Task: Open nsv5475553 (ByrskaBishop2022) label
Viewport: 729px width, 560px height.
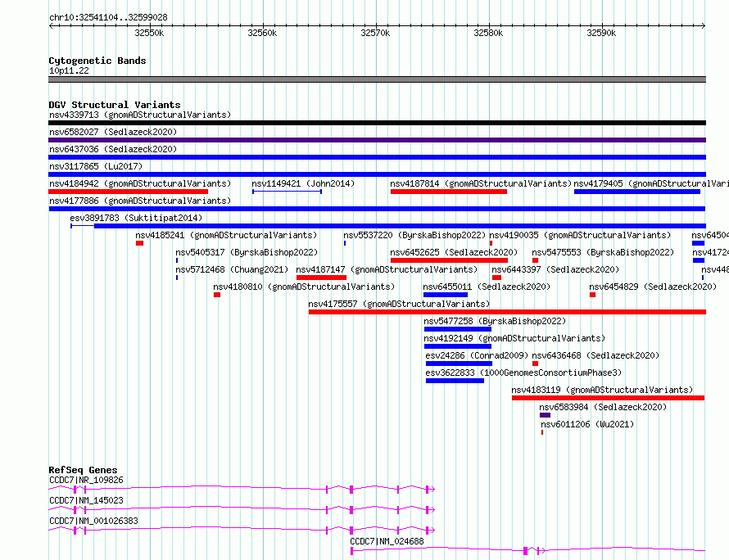Action: coord(603,252)
